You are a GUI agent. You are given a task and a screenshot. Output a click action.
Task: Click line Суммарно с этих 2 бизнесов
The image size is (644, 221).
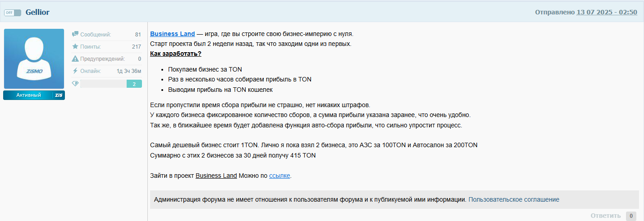point(233,155)
